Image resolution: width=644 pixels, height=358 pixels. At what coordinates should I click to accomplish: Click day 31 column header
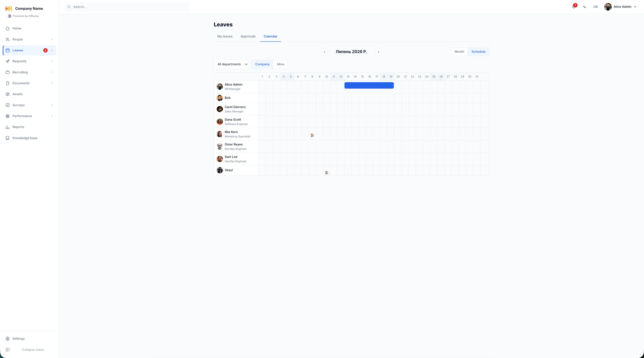tap(477, 77)
